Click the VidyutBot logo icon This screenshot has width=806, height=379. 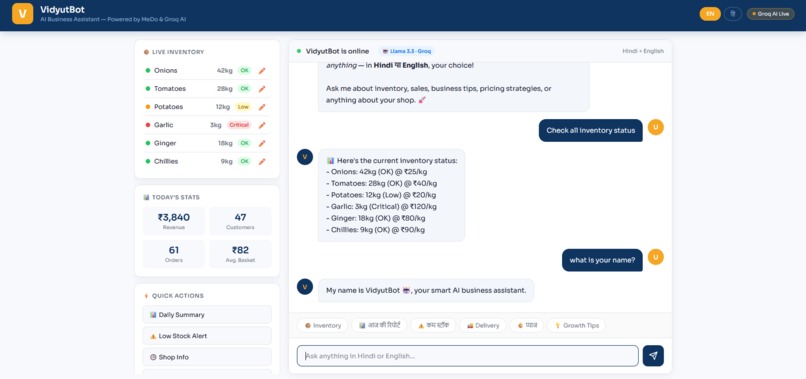click(x=23, y=14)
